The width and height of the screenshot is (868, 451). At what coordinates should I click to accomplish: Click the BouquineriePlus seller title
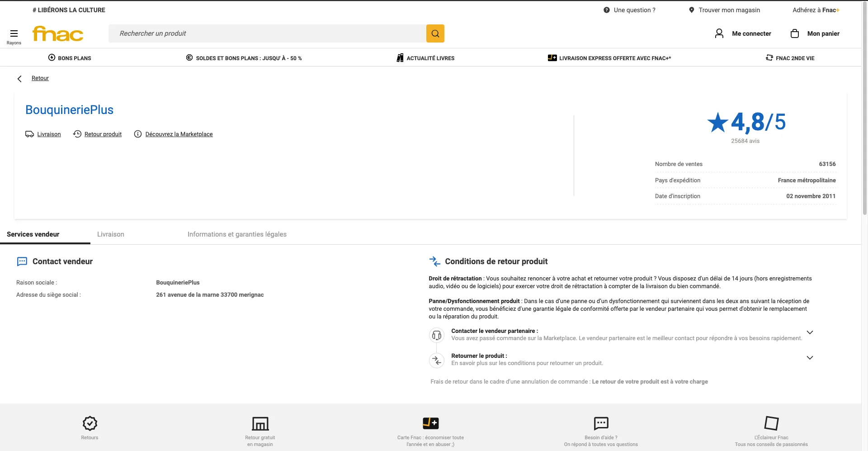(70, 110)
